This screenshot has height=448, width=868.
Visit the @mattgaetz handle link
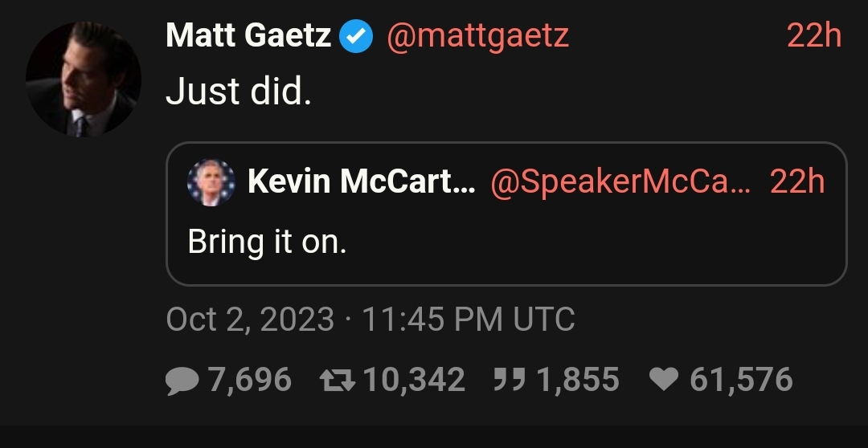coord(477,36)
